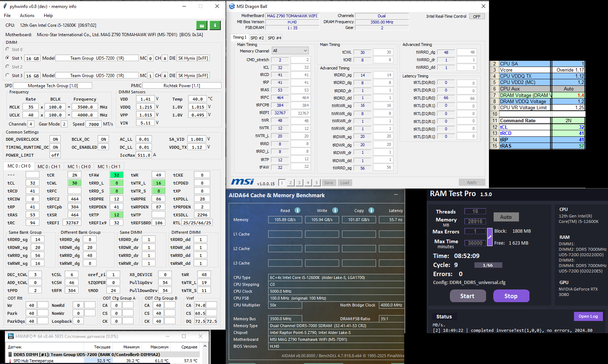Toggle Intel Real-Time Control OFF button

coord(477,17)
